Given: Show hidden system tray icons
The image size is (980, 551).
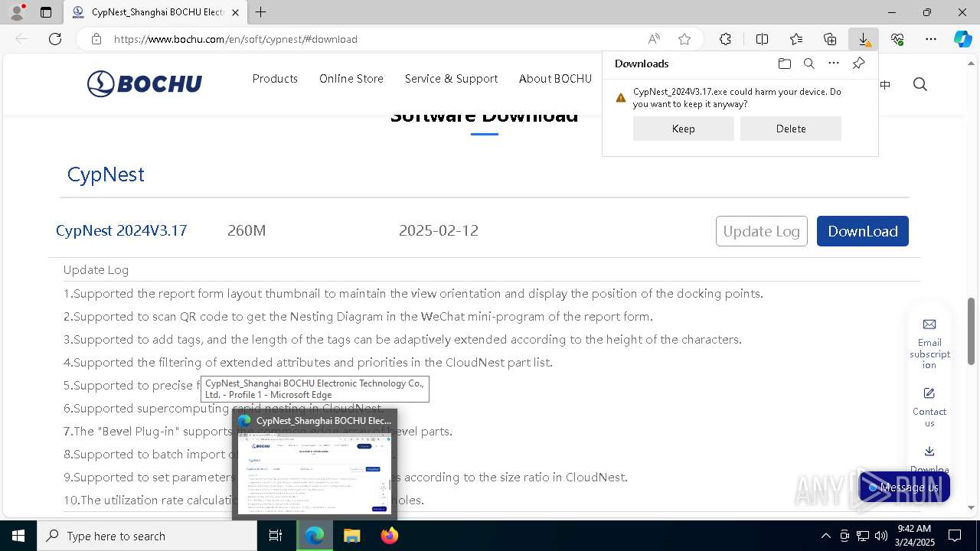Looking at the screenshot, I should coord(825,536).
